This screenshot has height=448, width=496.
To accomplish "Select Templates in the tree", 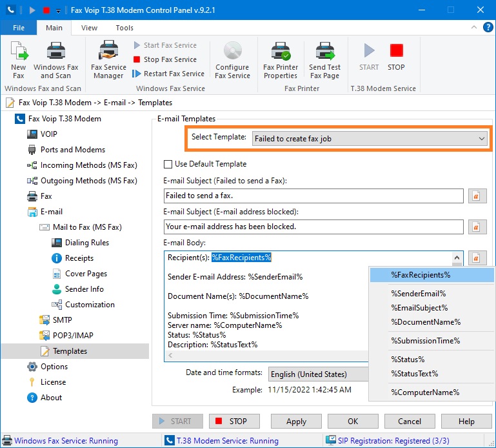I will [x=75, y=351].
